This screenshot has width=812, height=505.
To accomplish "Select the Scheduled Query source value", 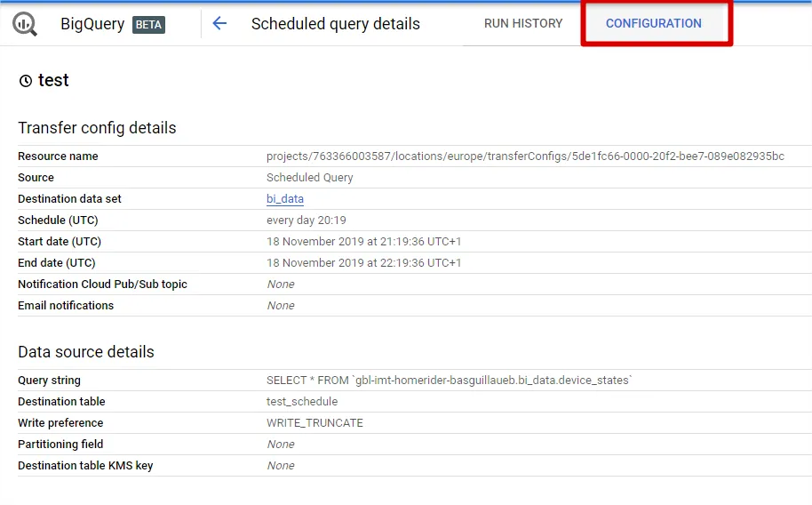I will click(x=310, y=177).
